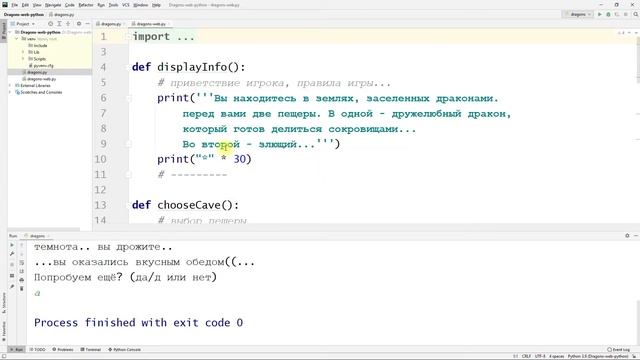The height and width of the screenshot is (360, 640).
Task: Click the Favorites tool window side button
Action: pyautogui.click(x=4, y=331)
